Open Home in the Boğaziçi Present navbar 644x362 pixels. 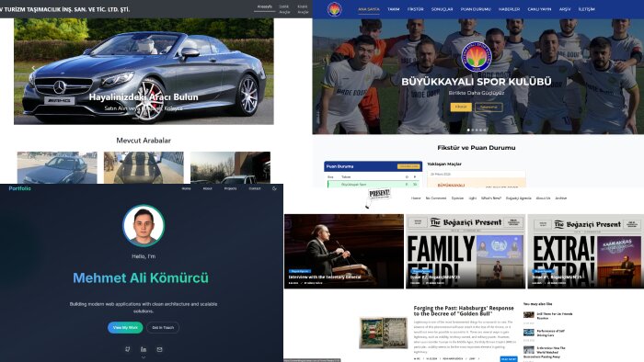(x=416, y=198)
